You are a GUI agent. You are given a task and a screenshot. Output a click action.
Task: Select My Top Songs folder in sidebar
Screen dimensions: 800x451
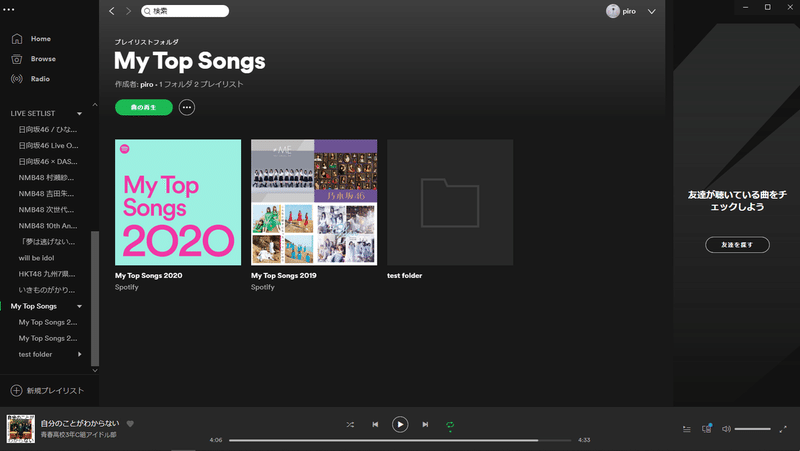tap(34, 306)
